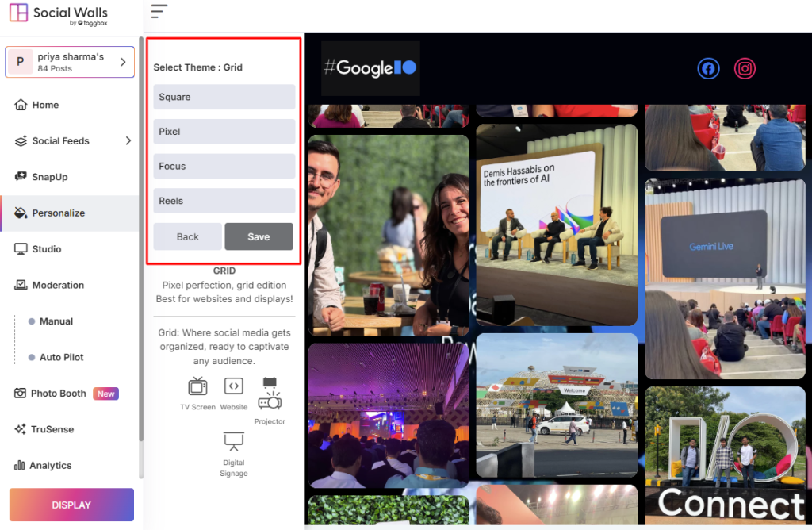Click the Instagram icon in wall header
Viewport: 812px width, 530px height.
click(745, 69)
